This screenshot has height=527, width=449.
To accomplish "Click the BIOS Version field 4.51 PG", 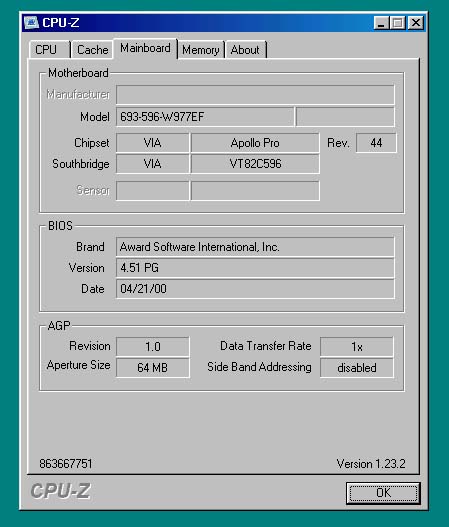I will point(255,268).
